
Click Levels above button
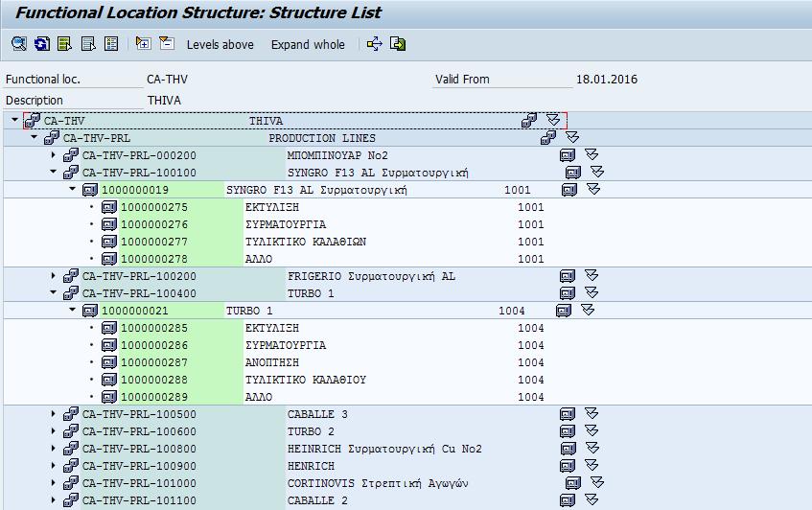pos(220,44)
